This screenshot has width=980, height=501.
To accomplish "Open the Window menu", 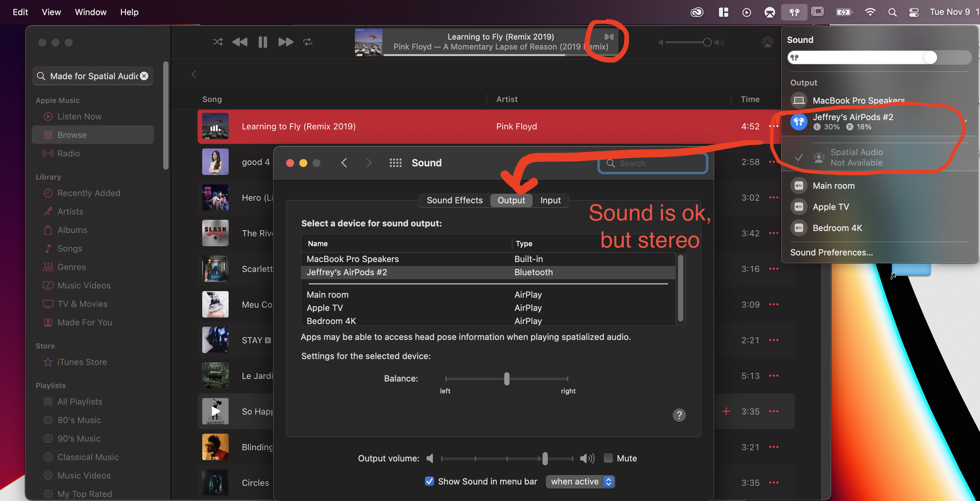I will [x=91, y=12].
